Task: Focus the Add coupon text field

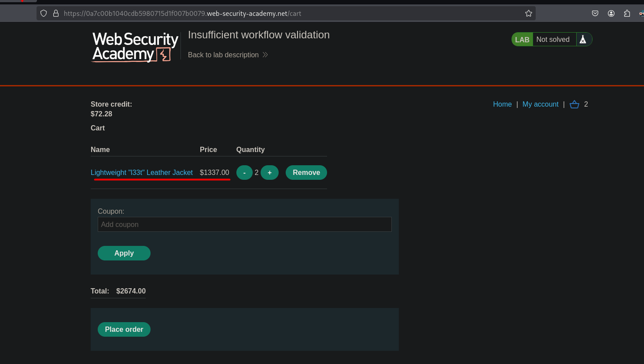Action: click(244, 225)
